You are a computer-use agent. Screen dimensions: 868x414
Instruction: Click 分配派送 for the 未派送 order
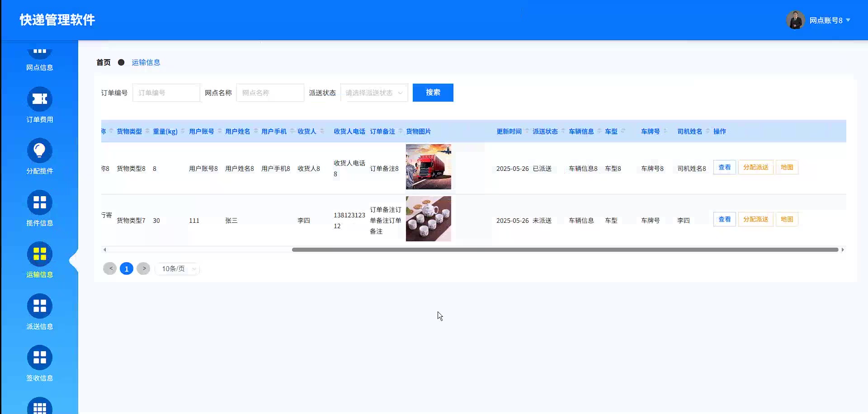pos(755,220)
